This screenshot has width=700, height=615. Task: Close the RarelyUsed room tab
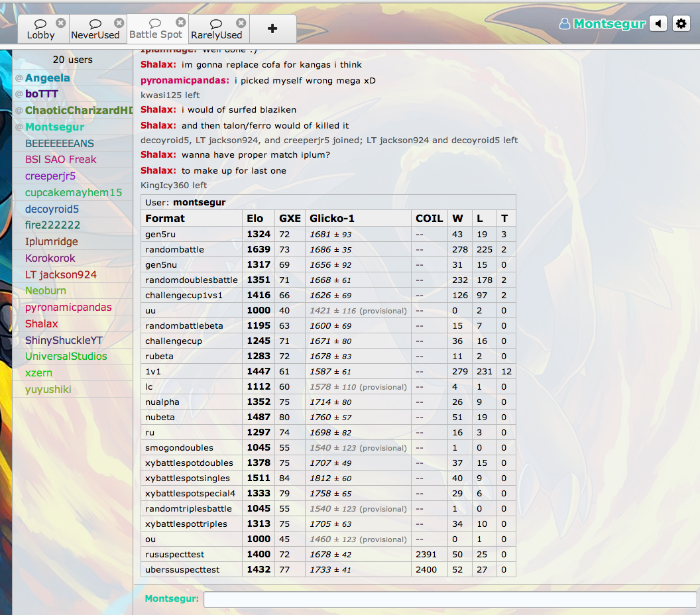241,23
